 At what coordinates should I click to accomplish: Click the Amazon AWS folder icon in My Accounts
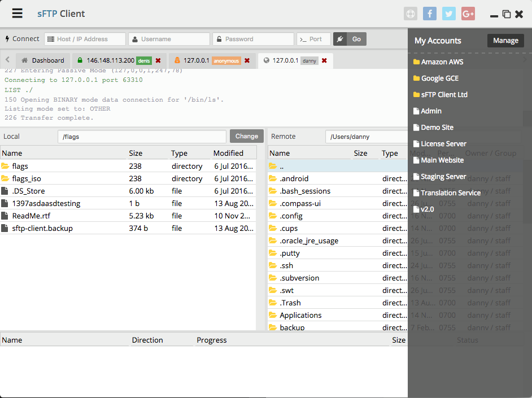pos(418,62)
